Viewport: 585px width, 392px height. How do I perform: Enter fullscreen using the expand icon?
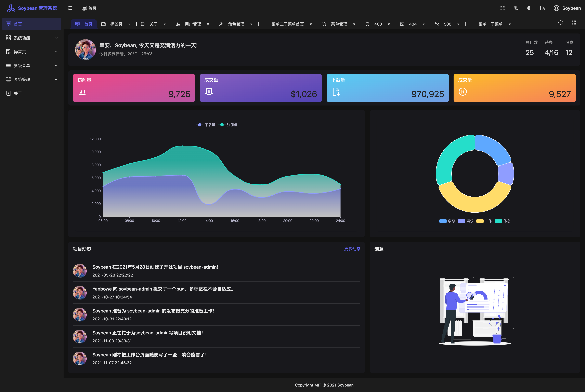503,8
